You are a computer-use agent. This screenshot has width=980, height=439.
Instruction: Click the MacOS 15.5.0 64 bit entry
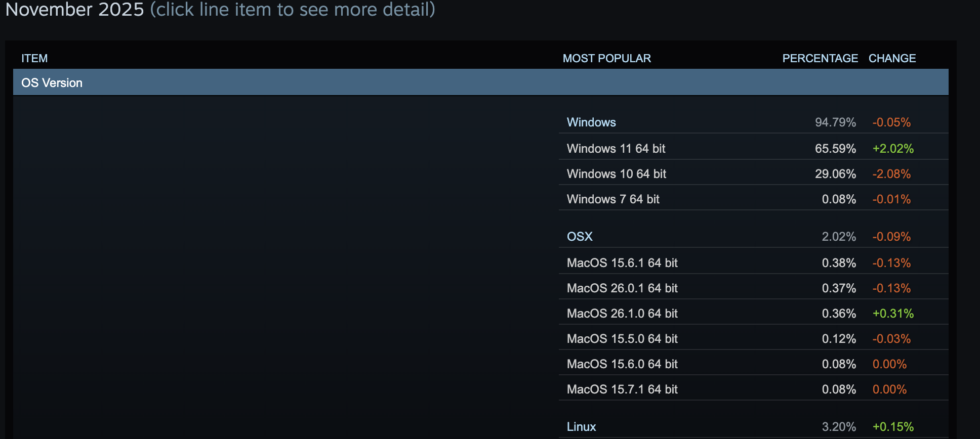[622, 339]
